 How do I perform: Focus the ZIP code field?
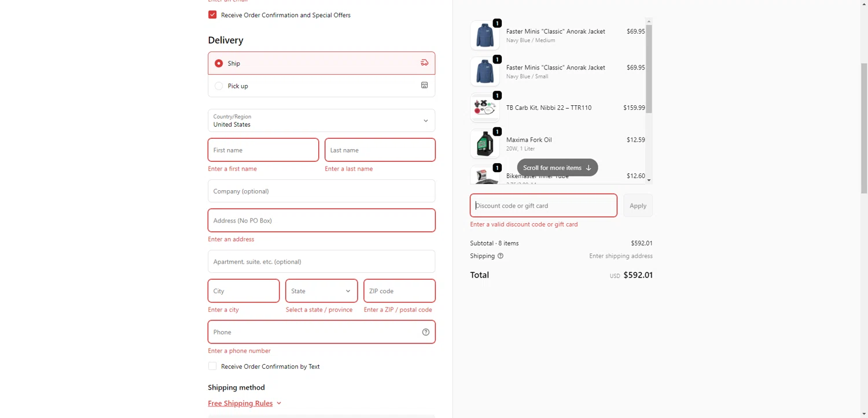click(399, 291)
